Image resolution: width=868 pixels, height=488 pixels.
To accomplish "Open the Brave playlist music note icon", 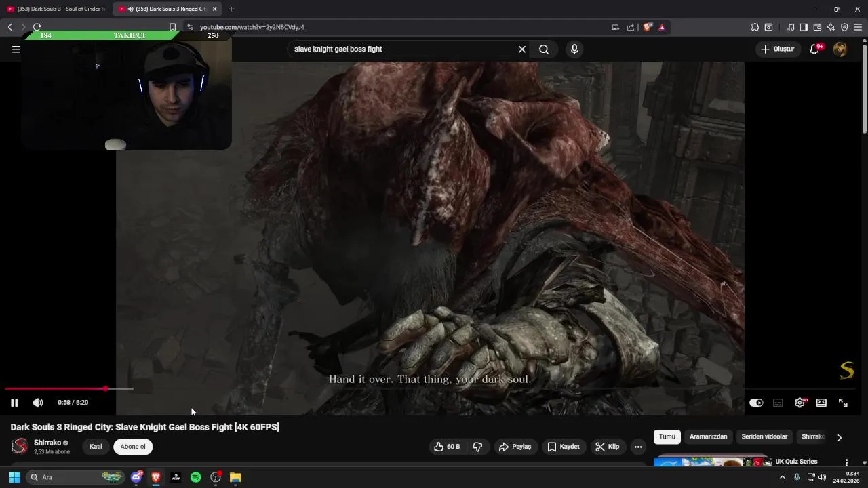I will click(791, 27).
